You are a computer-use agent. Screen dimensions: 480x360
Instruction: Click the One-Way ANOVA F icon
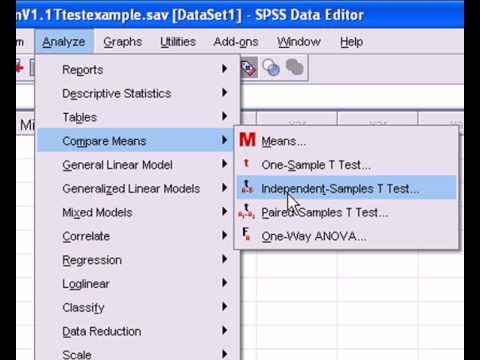point(246,234)
